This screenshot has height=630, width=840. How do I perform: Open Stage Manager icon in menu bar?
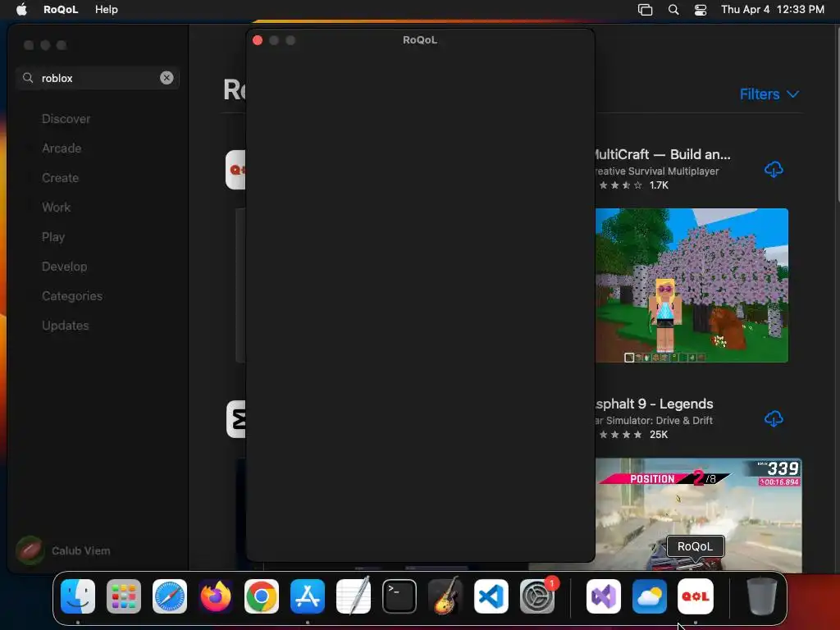(x=645, y=10)
